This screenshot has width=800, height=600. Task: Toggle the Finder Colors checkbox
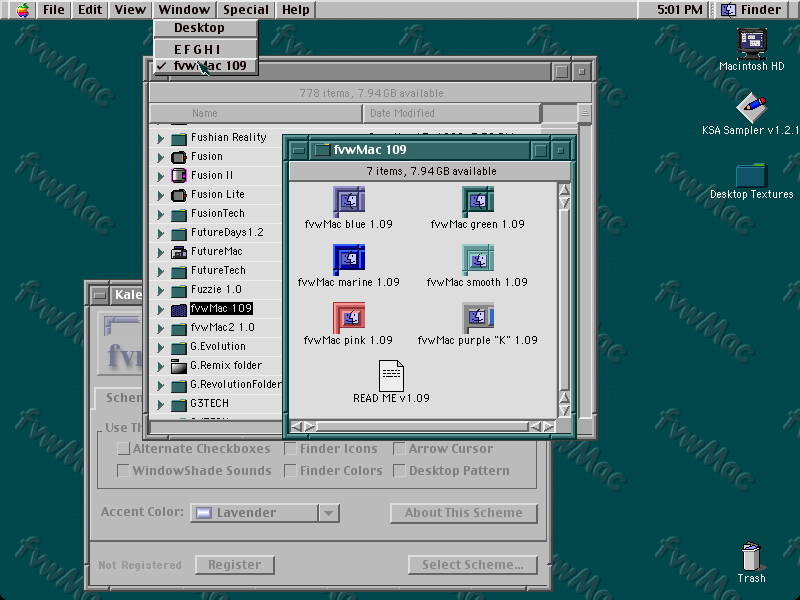[x=290, y=470]
